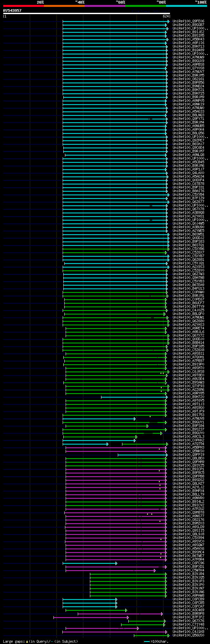210x644 pixels.
Task: Open hit UniRef100_B4FU13
Action: pos(188,289)
